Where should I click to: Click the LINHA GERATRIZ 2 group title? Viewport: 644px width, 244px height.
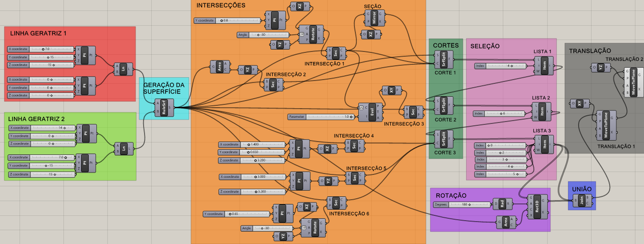click(36, 119)
